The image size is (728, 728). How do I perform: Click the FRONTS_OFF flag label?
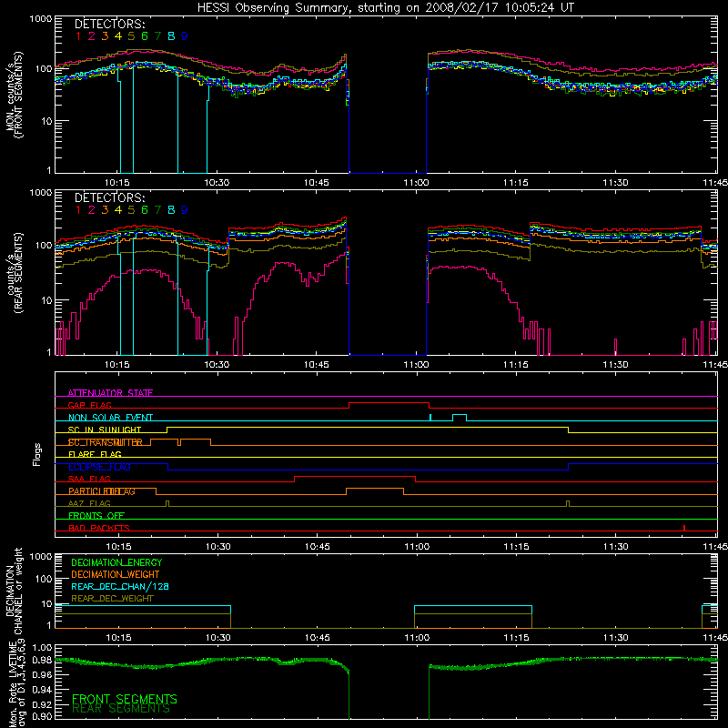tap(96, 516)
